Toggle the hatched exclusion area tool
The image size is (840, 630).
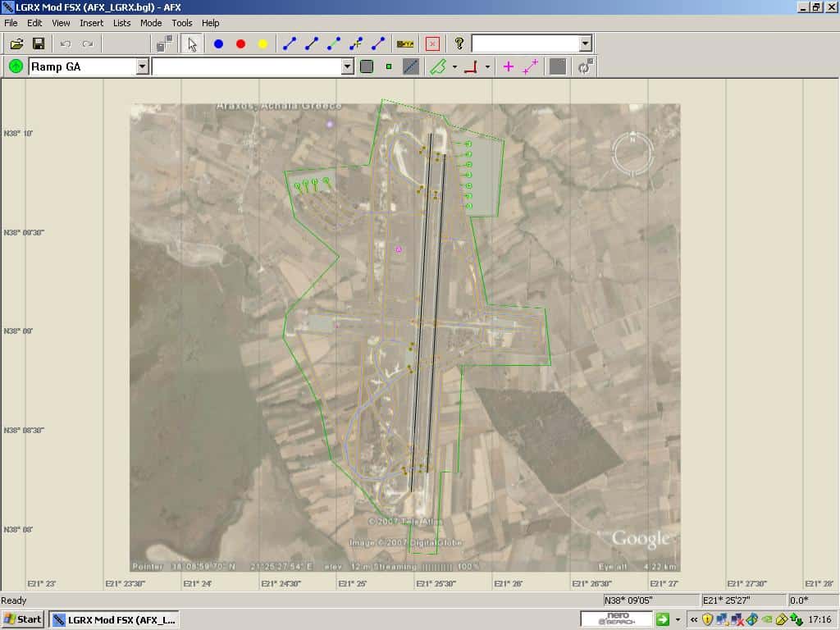point(410,66)
